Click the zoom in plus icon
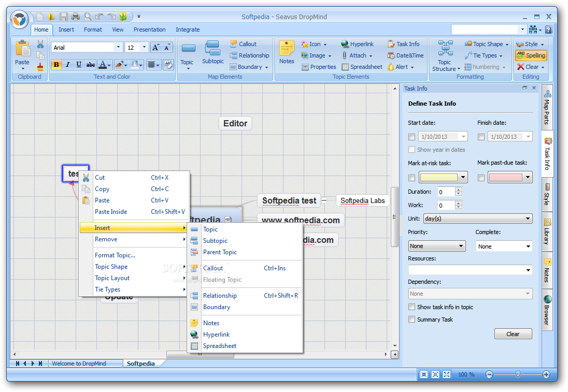The height and width of the screenshot is (392, 568). (x=546, y=374)
